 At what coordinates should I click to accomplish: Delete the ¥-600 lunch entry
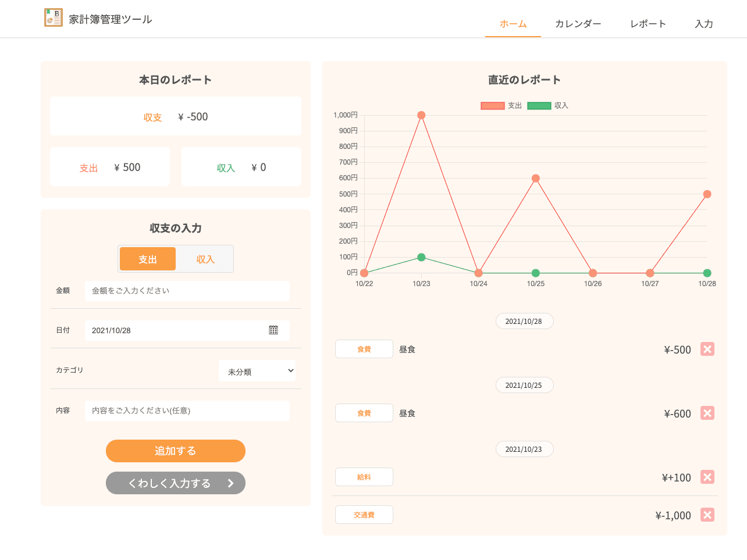[x=707, y=413]
